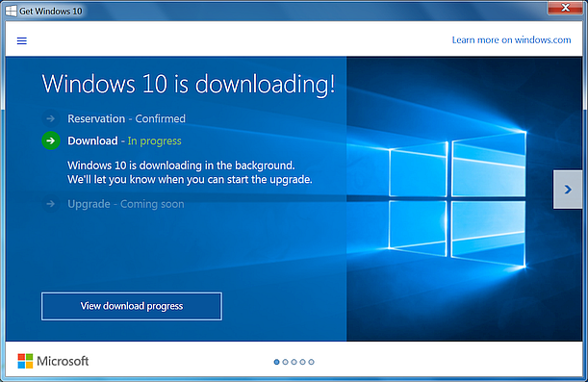This screenshot has width=588, height=382.
Task: Select the fifth page indicator dot
Action: click(311, 362)
